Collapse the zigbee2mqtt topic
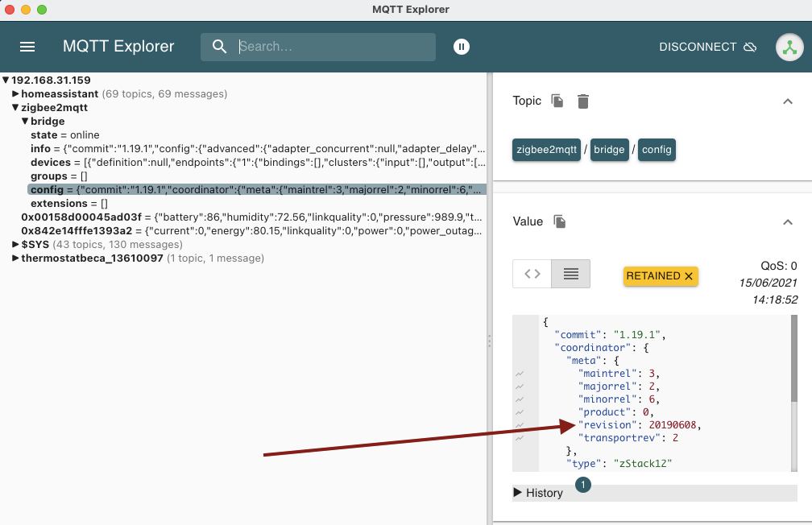The image size is (812, 525). [15, 107]
